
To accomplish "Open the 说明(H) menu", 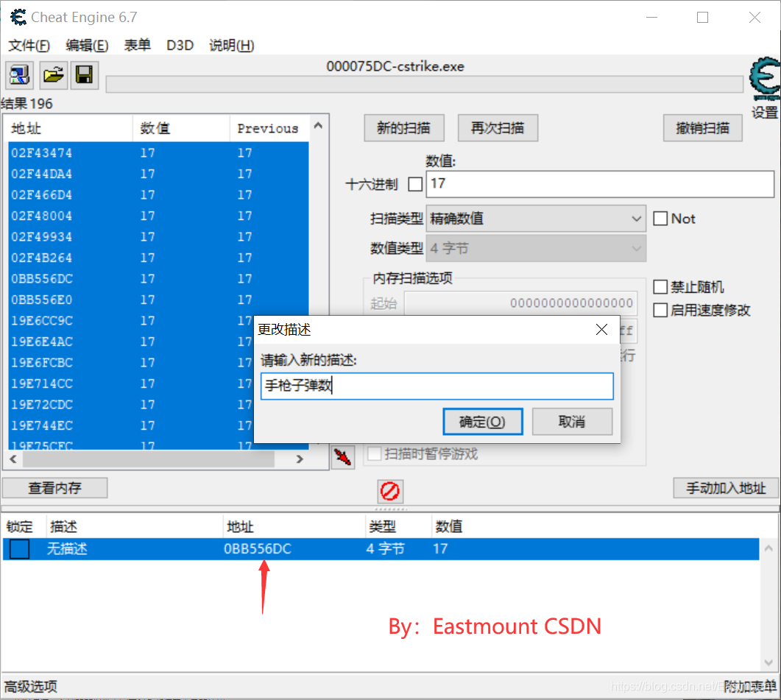I will click(x=232, y=46).
